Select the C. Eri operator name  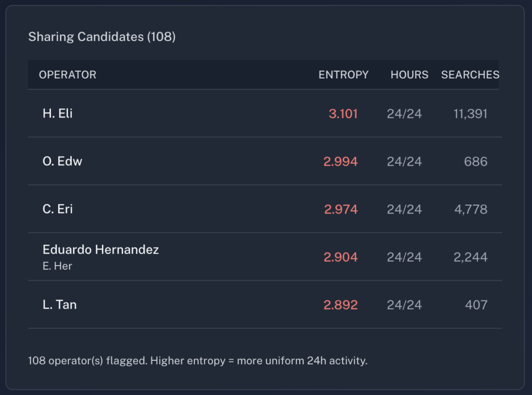coord(58,209)
